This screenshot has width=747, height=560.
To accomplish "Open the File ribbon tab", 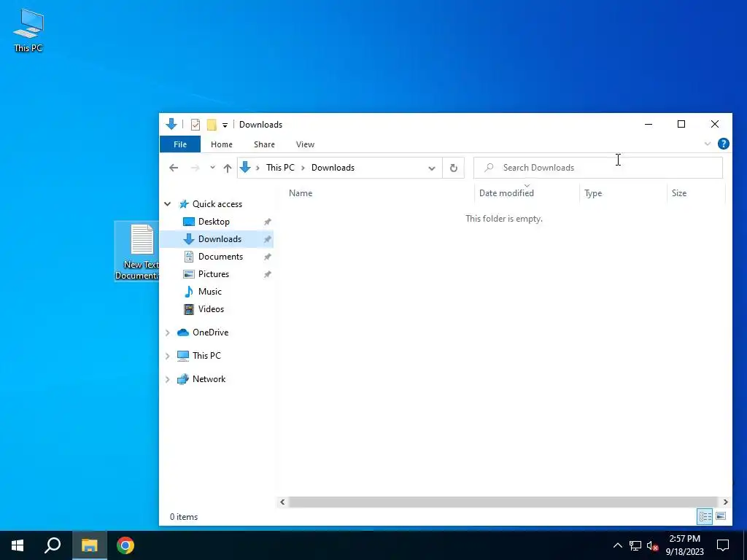I will coord(180,144).
